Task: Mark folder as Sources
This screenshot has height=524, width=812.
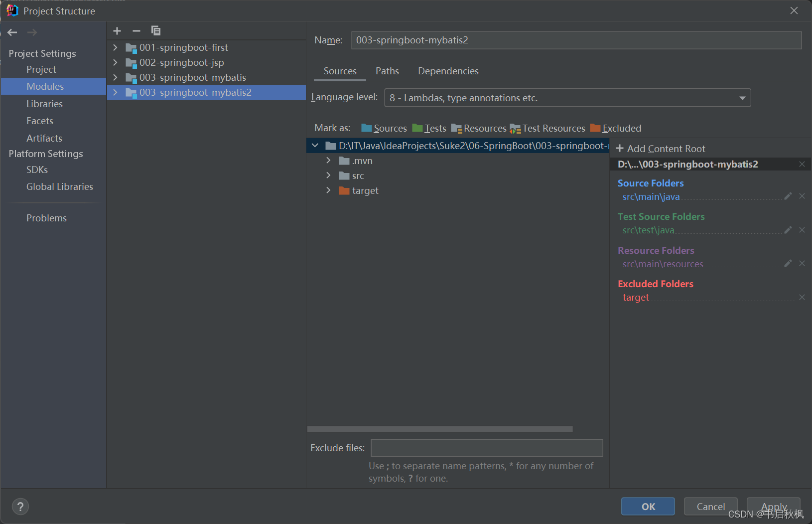Action: [x=384, y=128]
